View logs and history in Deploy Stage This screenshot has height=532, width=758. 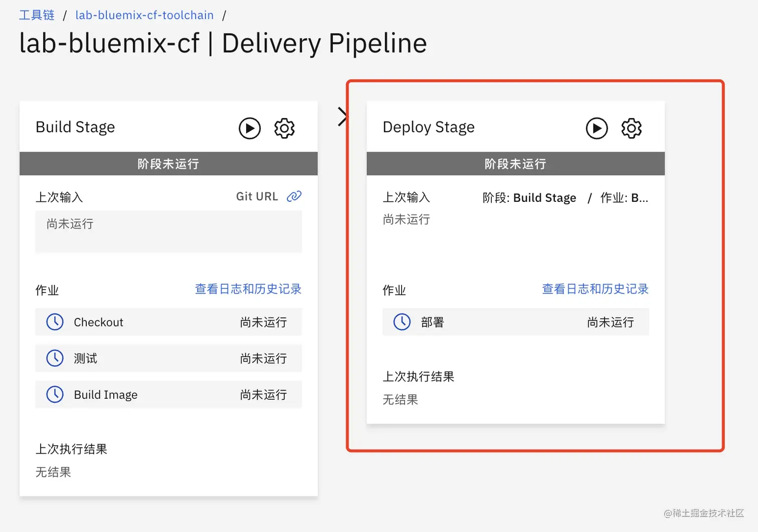tap(595, 289)
